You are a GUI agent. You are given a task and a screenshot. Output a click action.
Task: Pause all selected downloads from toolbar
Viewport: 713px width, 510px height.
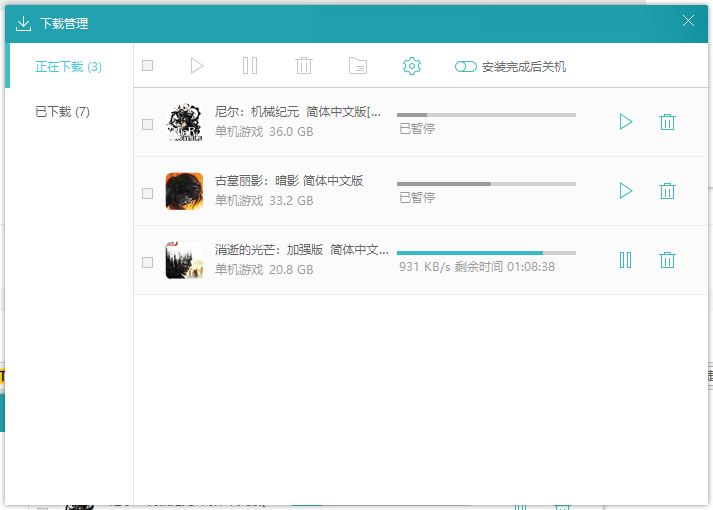pos(250,66)
